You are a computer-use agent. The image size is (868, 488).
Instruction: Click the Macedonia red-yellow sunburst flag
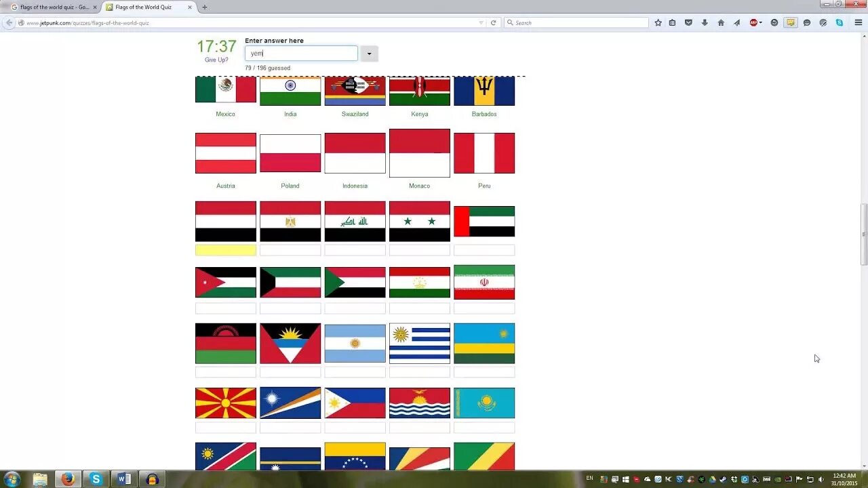tap(226, 403)
